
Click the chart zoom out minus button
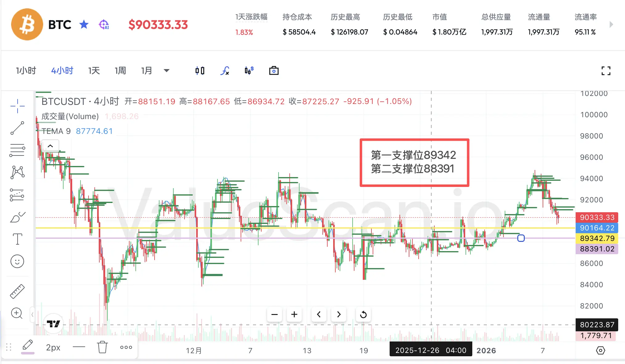click(274, 314)
